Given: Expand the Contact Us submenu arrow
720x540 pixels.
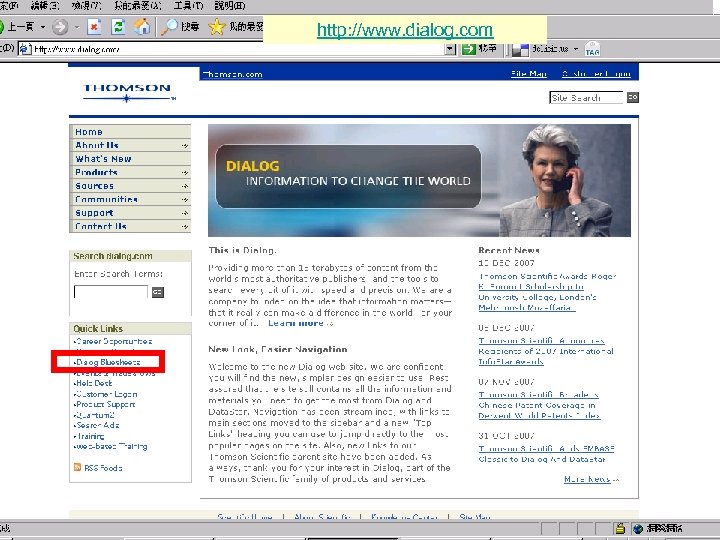Looking at the screenshot, I should (x=184, y=226).
